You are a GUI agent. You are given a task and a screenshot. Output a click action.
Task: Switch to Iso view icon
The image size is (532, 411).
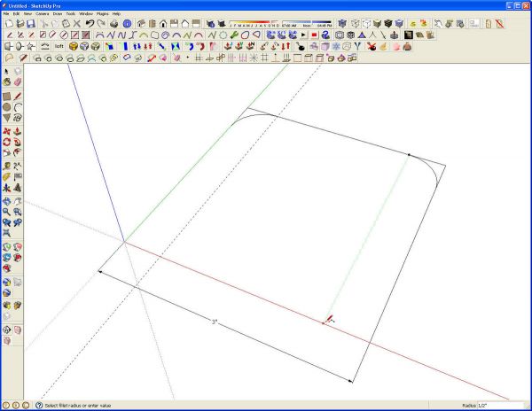(141, 23)
